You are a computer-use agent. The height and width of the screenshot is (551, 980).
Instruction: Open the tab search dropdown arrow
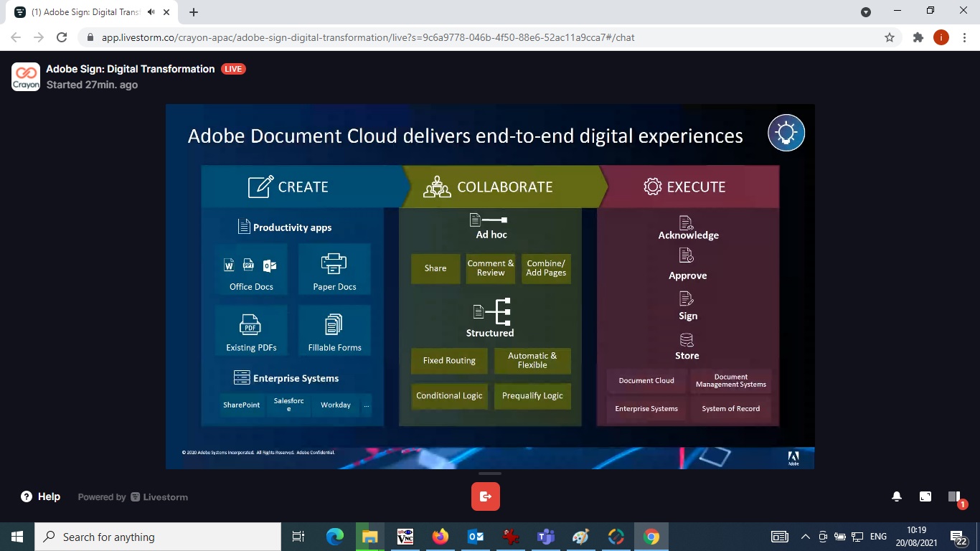pos(866,11)
